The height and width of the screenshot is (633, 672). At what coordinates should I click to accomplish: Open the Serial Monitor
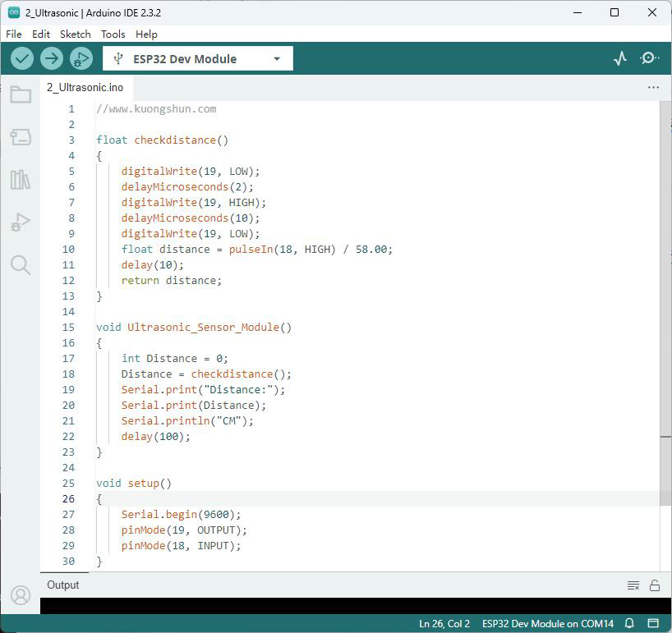point(649,58)
